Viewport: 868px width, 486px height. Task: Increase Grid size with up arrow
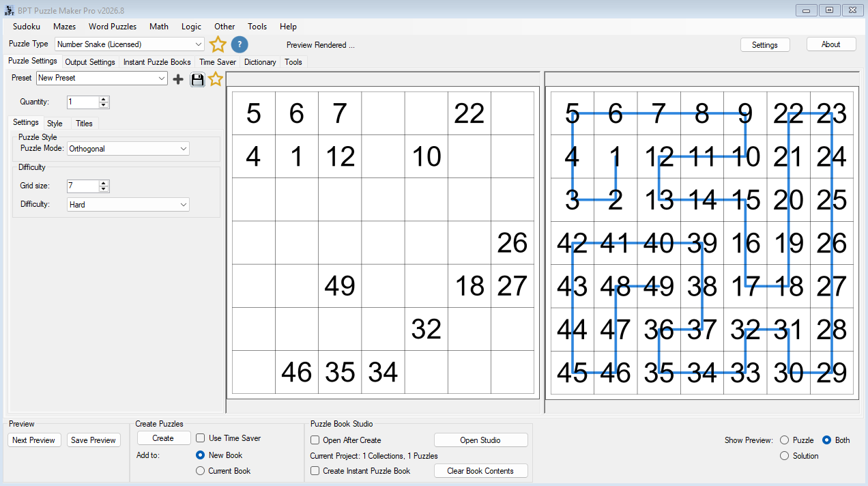(104, 183)
